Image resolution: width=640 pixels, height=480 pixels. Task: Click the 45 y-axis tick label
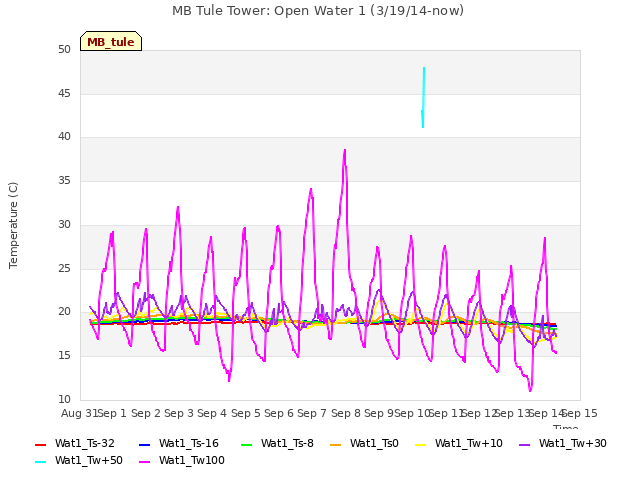pos(64,93)
